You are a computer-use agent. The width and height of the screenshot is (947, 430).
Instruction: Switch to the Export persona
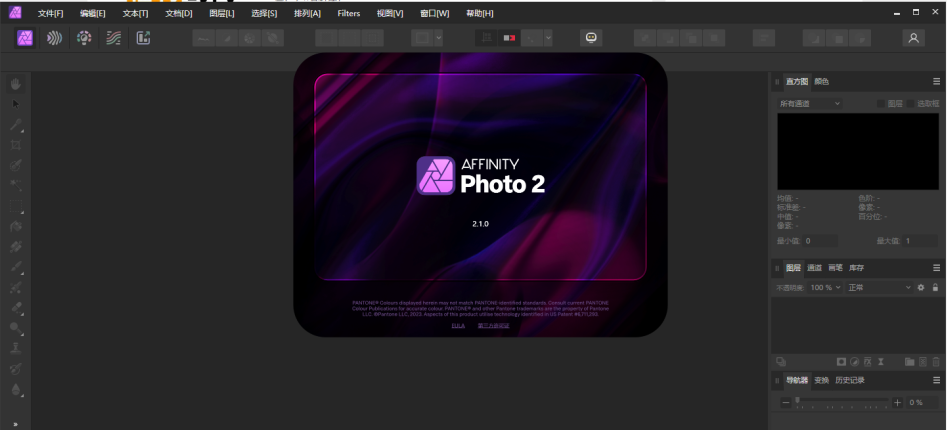point(143,38)
